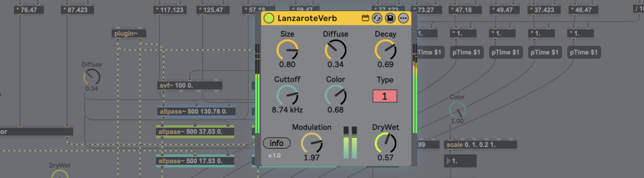
Task: Select the plugin~ object in the patcher
Action: tap(129, 33)
